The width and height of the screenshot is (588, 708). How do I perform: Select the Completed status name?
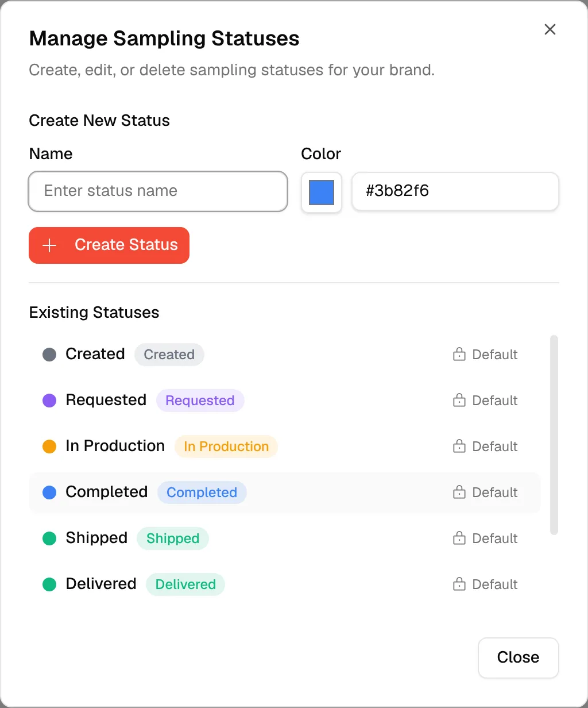(107, 492)
